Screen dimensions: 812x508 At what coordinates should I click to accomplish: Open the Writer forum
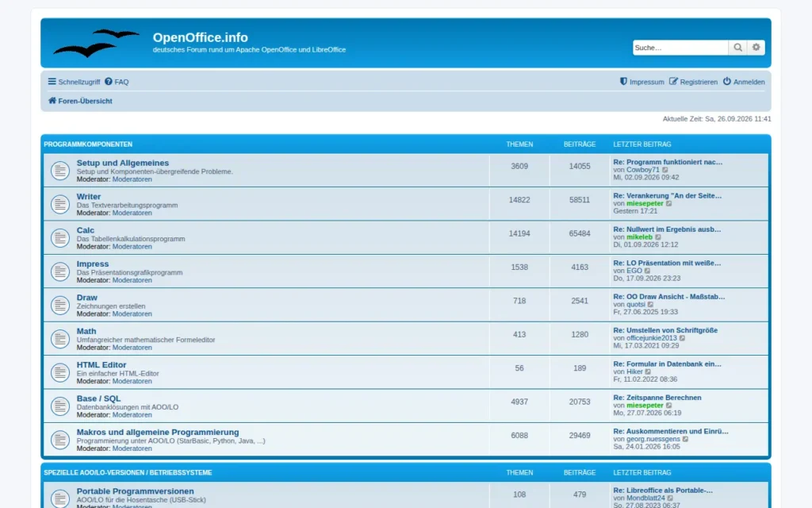pyautogui.click(x=89, y=197)
